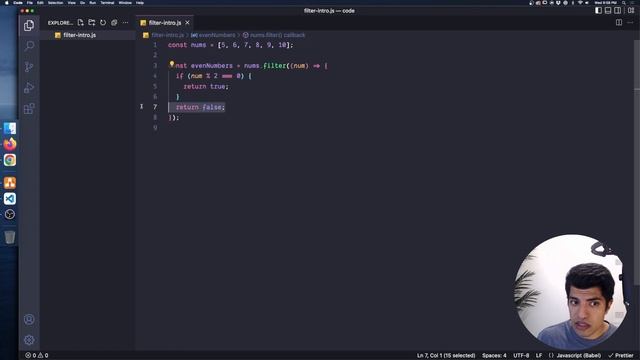Open the Help menu
The image size is (640, 360).
pyautogui.click(x=140, y=2)
